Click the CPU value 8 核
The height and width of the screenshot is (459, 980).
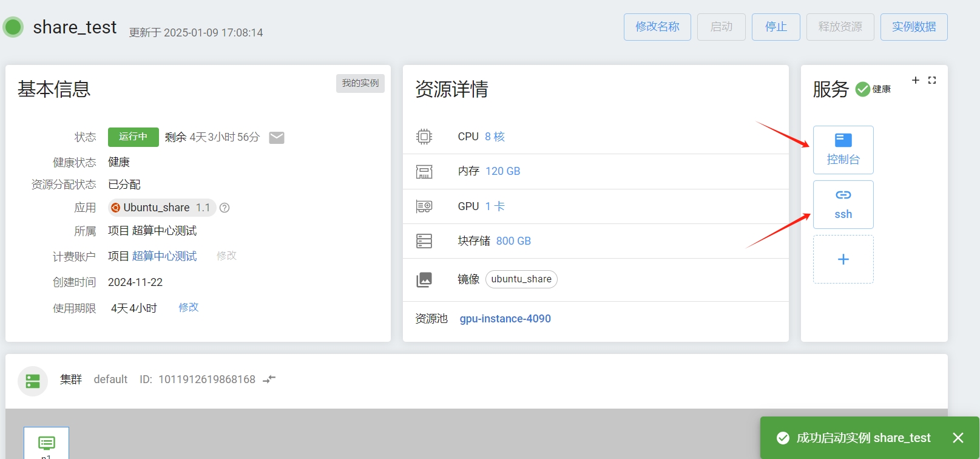[495, 137]
